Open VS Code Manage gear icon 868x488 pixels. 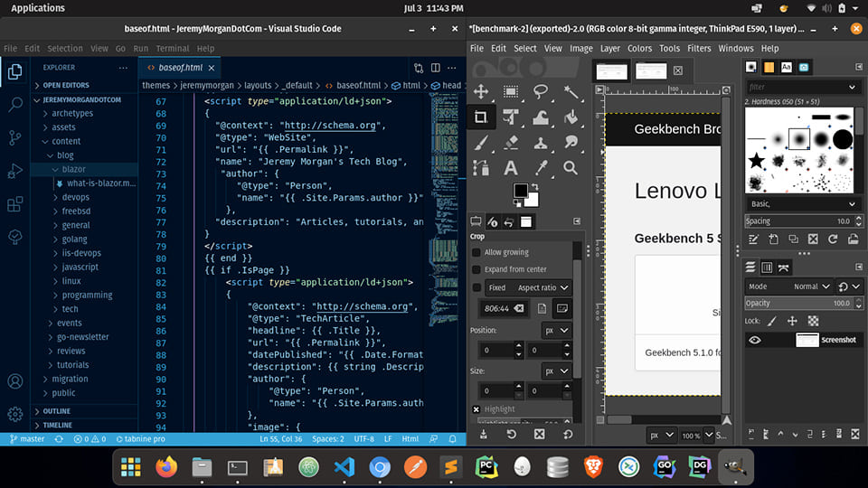tap(15, 414)
